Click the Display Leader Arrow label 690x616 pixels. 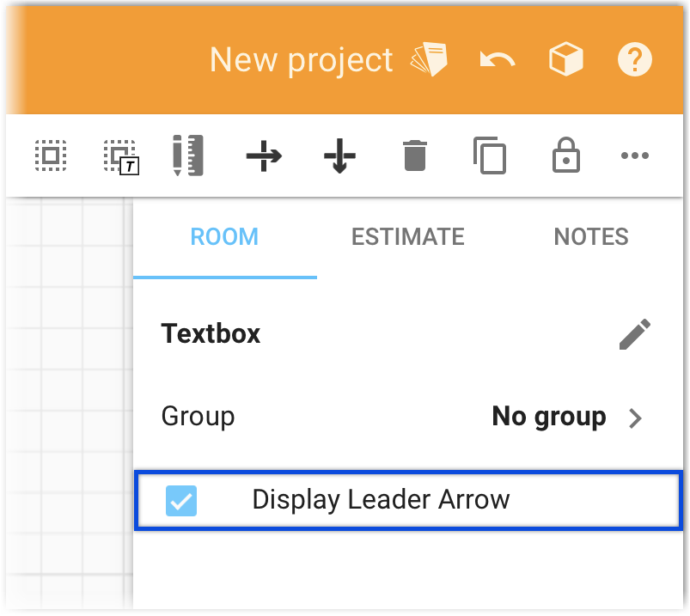pos(381,500)
